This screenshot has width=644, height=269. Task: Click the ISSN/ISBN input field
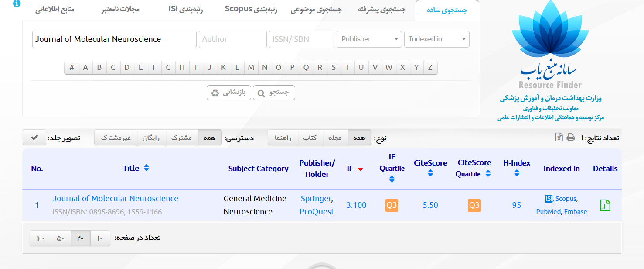[x=302, y=39]
